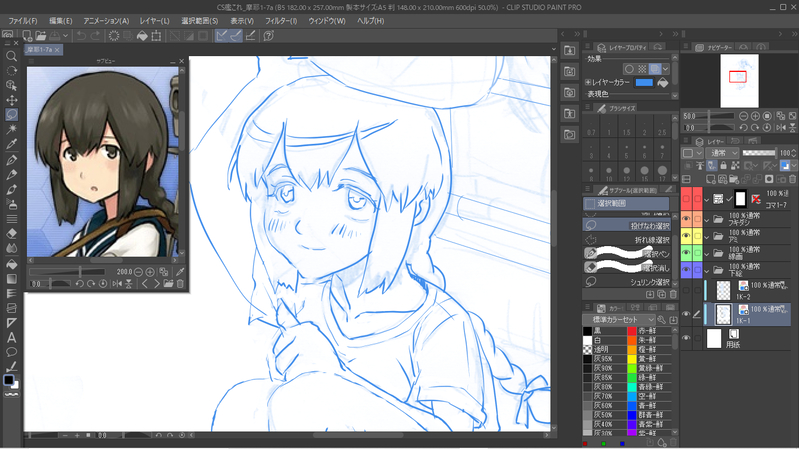Toggle snap to ruler in command bar
This screenshot has width=799, height=449.
coord(221,36)
